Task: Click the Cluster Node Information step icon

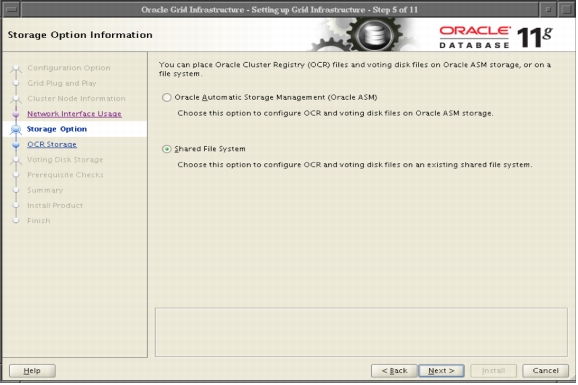Action: (x=16, y=99)
